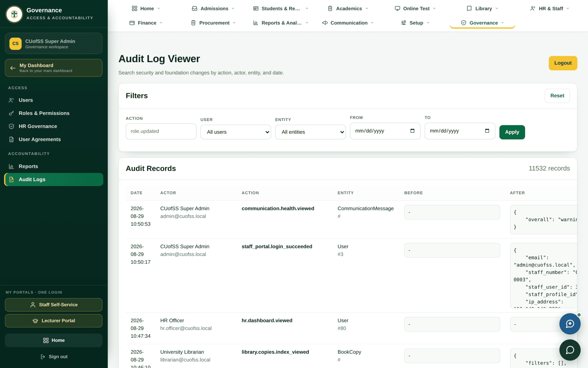Click the person icon on Staff Self-Service
Screen dimensions: 588x368
coord(33,305)
